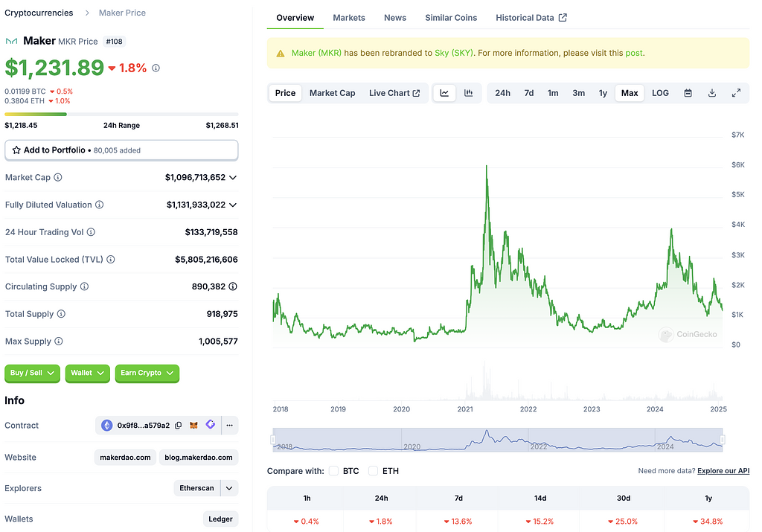The width and height of the screenshot is (762, 532).
Task: Expand the Explorers dropdown arrow
Action: [229, 488]
